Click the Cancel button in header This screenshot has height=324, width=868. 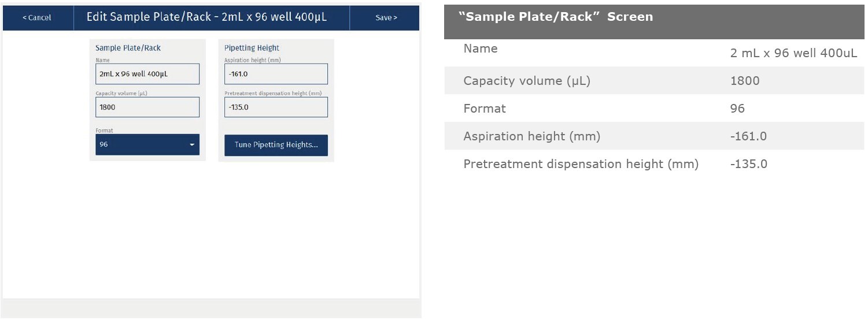pos(37,18)
